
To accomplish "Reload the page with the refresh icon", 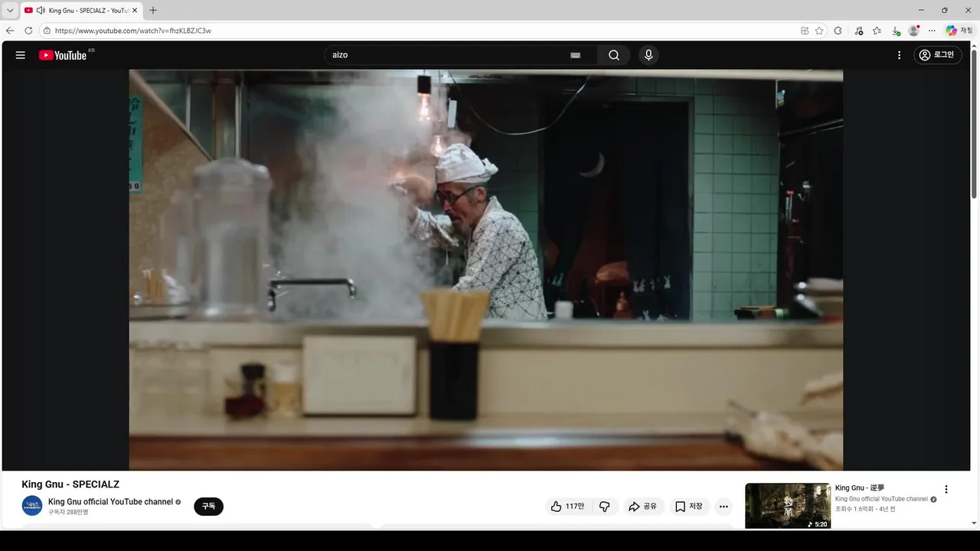I will 28,31.
